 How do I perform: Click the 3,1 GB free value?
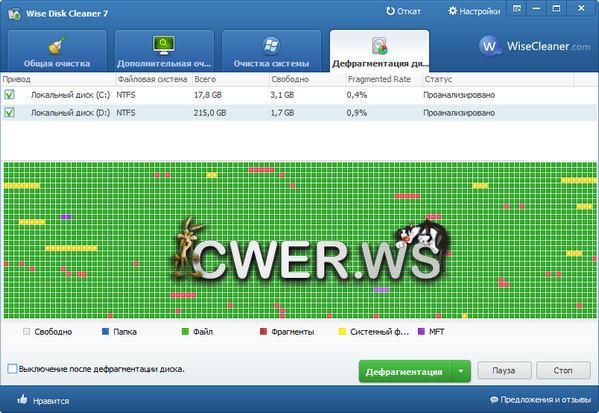282,95
